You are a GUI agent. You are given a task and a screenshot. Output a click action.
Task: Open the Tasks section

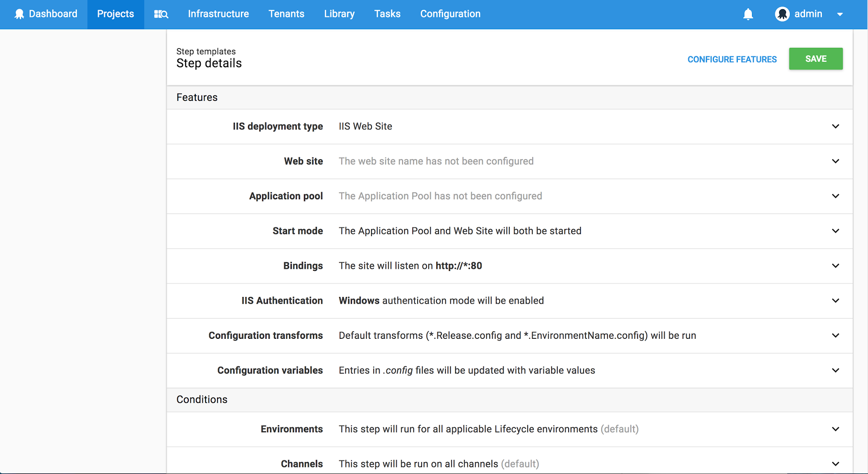pyautogui.click(x=387, y=14)
